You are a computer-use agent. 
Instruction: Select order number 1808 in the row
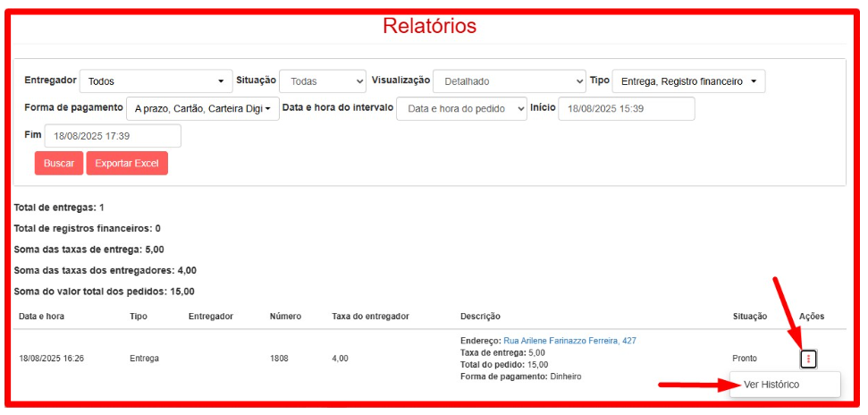tap(280, 359)
